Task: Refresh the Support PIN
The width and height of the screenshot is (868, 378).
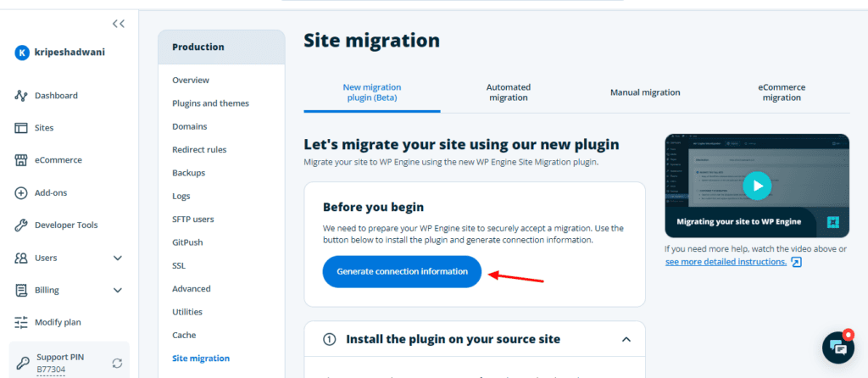Action: pyautogui.click(x=117, y=363)
